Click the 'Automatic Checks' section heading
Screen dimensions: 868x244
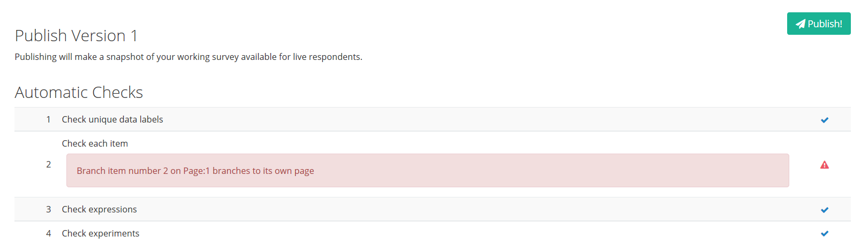(79, 93)
